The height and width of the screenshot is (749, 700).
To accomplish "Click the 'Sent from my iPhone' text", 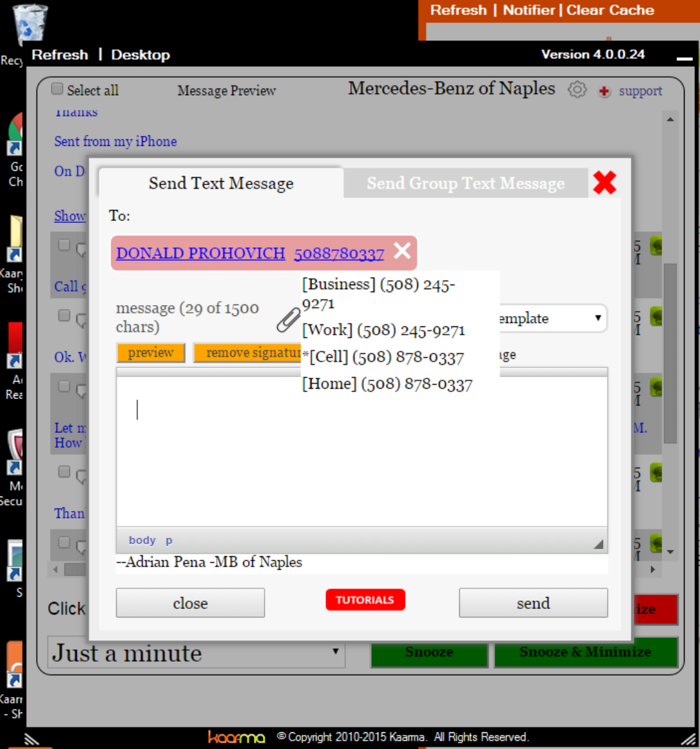I will (x=116, y=141).
